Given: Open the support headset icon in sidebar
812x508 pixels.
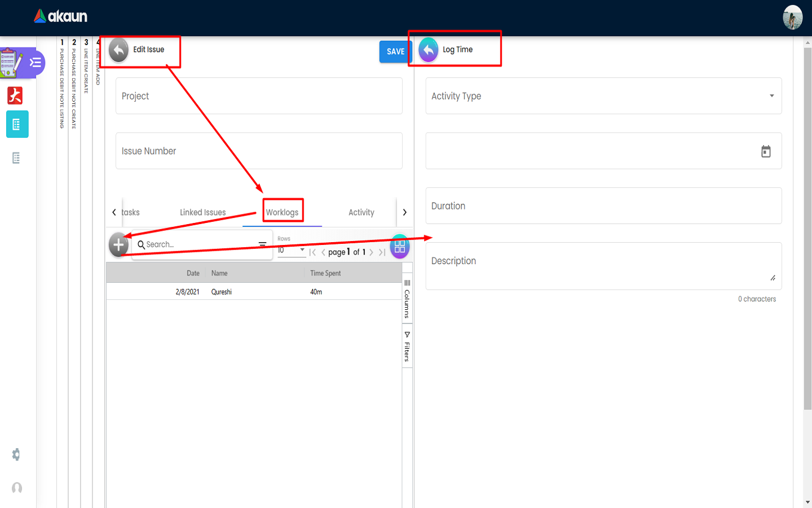Looking at the screenshot, I should coord(17,488).
